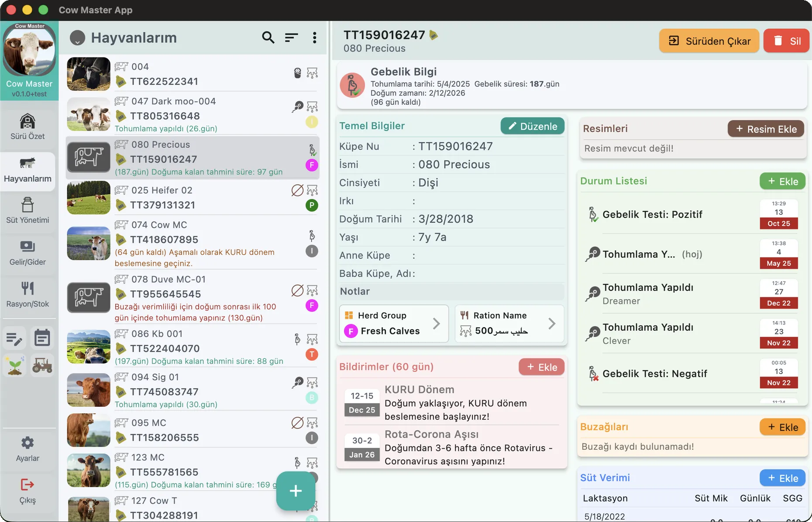Toggle the round dropdown circle beside Hayvanlarım
The height and width of the screenshot is (522, 812).
[77, 38]
